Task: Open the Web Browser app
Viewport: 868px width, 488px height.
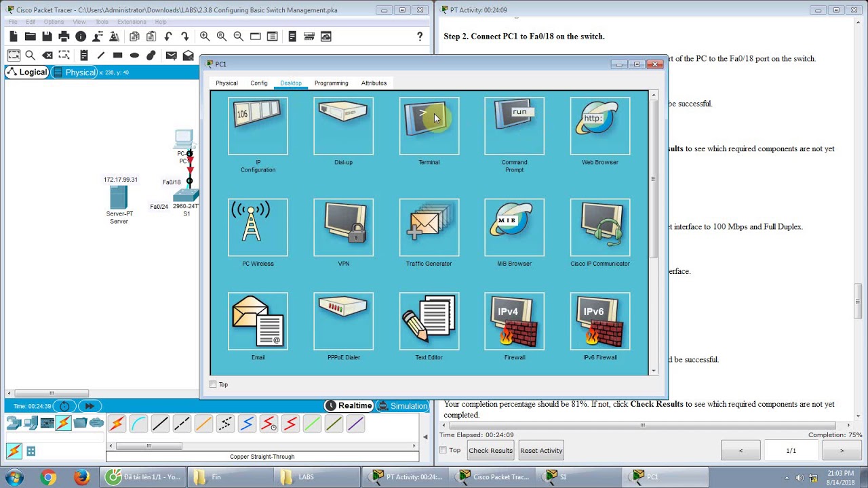Action: [x=599, y=127]
